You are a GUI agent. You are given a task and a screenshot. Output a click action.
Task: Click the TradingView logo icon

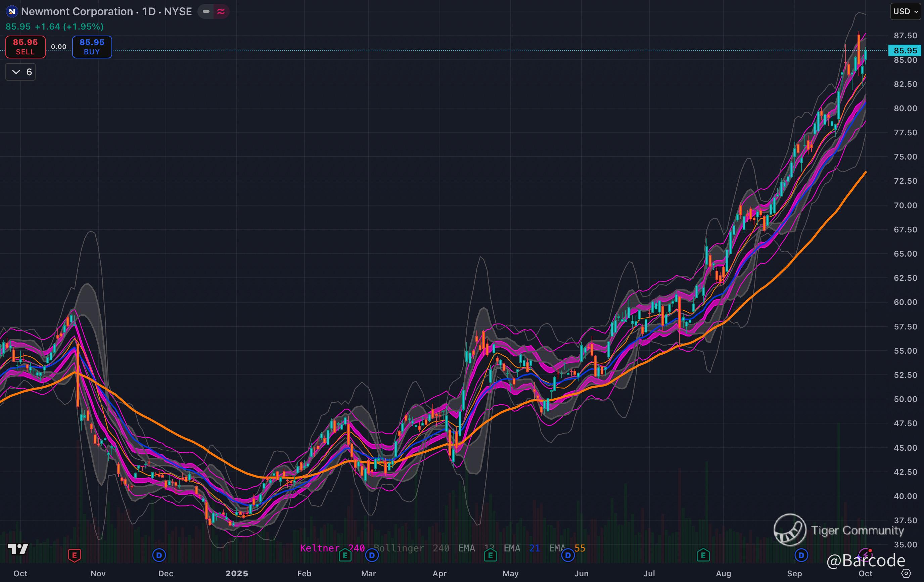[x=18, y=549]
